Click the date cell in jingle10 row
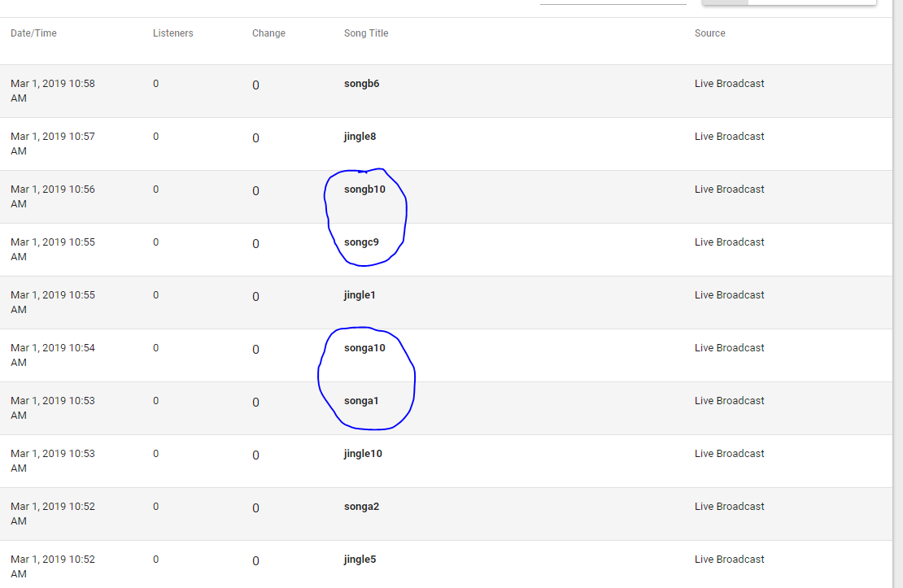Viewport: 903px width, 588px height. pyautogui.click(x=52, y=461)
